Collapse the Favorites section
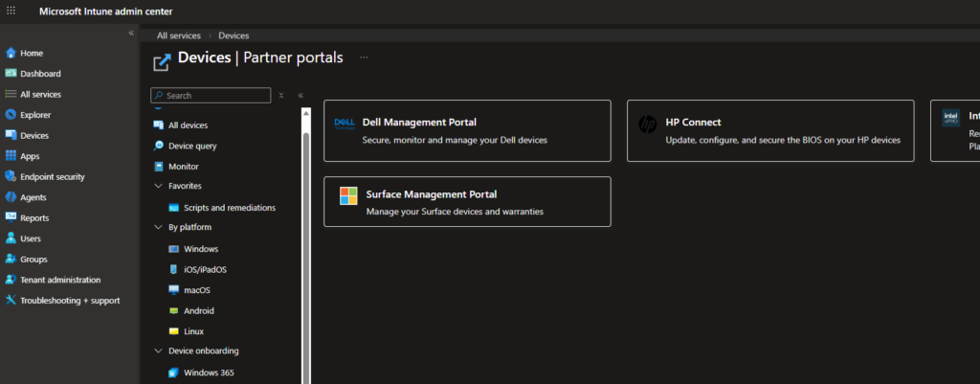The width and height of the screenshot is (980, 384). 159,186
